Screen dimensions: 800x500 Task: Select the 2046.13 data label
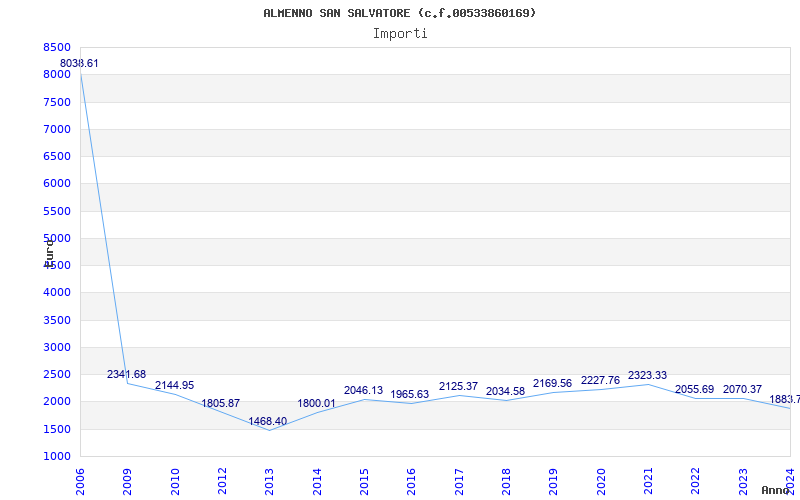pyautogui.click(x=363, y=391)
